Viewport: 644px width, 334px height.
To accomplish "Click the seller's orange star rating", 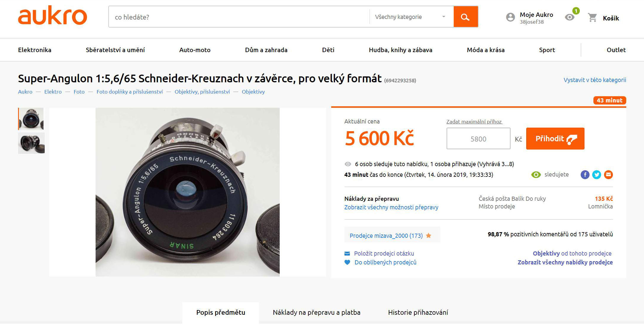I will click(x=429, y=236).
